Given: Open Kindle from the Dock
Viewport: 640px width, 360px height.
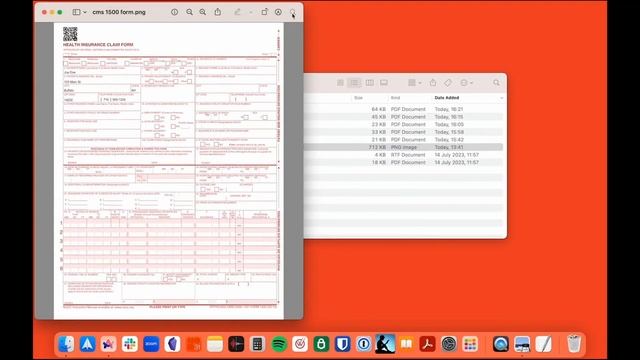Looking at the screenshot, I should point(385,344).
